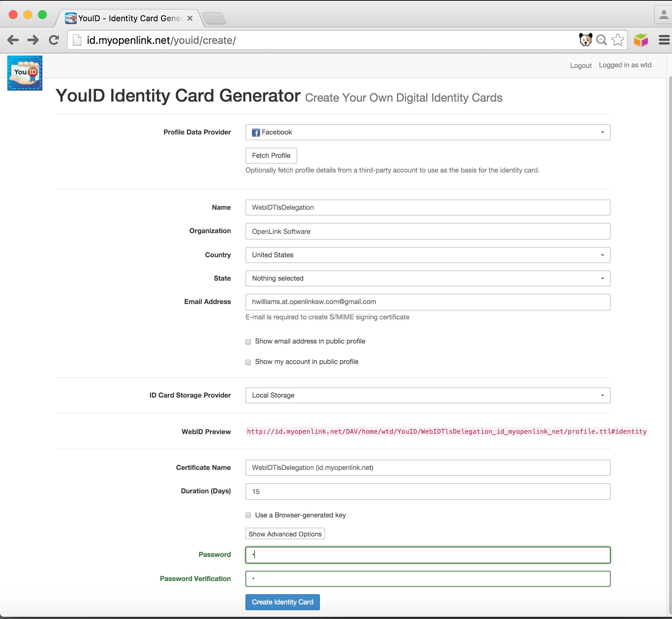Click the browser back arrow
Screen dimensions: 672x619
(13, 40)
